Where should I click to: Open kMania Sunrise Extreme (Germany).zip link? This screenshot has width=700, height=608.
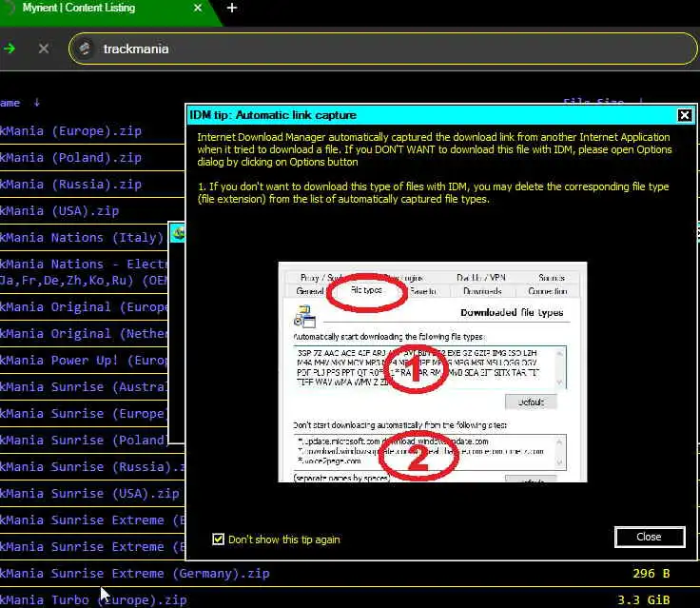[x=135, y=573]
